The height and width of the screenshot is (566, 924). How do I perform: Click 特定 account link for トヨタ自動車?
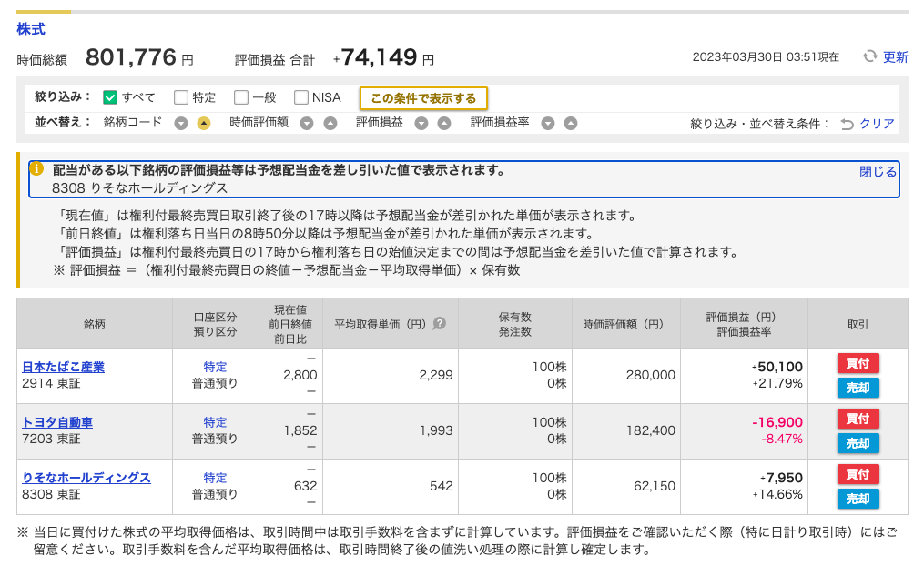click(x=215, y=422)
